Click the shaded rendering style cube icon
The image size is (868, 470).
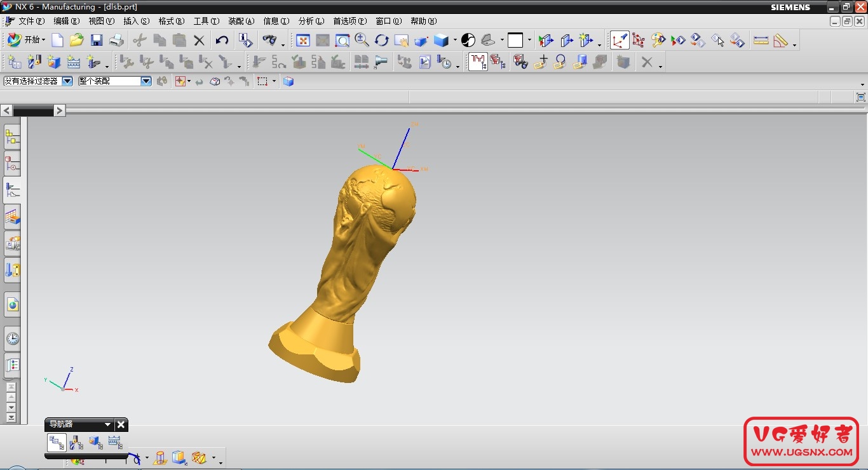click(441, 40)
